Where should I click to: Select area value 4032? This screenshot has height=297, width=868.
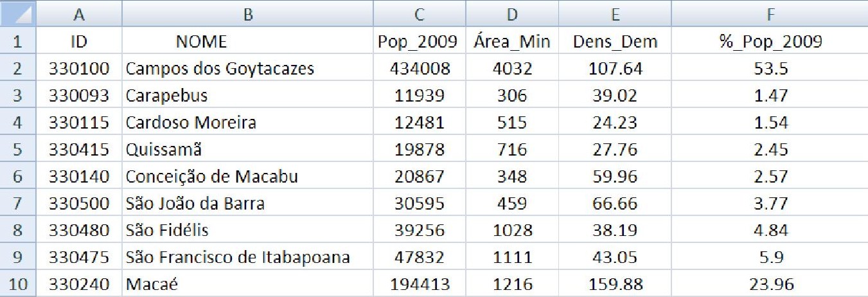point(512,67)
